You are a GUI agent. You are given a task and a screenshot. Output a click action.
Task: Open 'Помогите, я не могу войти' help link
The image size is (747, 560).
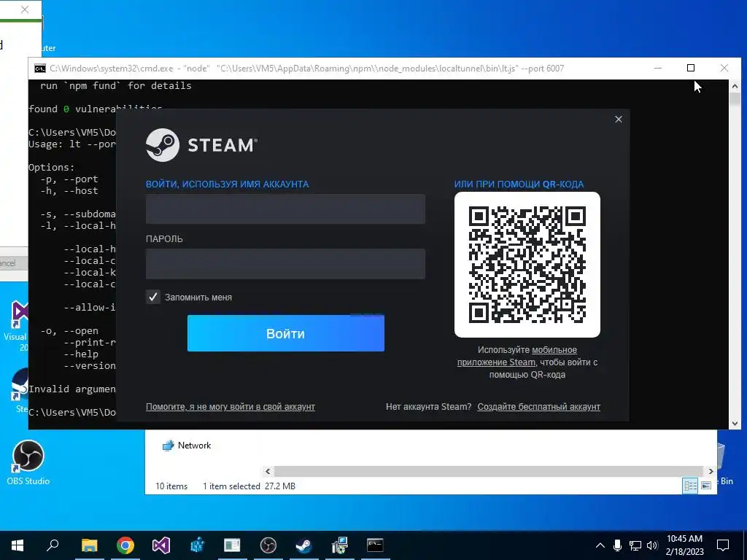tap(230, 407)
